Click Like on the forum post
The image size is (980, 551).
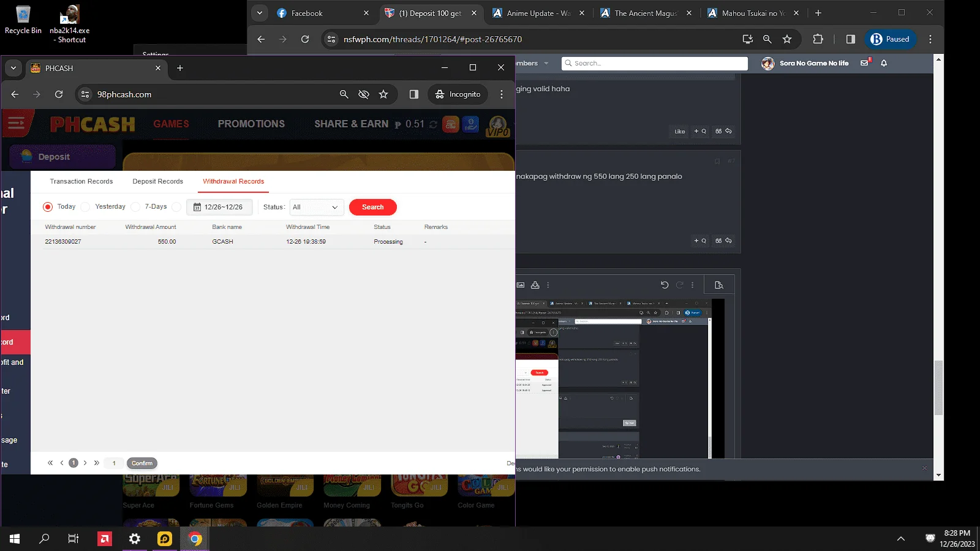(x=680, y=131)
